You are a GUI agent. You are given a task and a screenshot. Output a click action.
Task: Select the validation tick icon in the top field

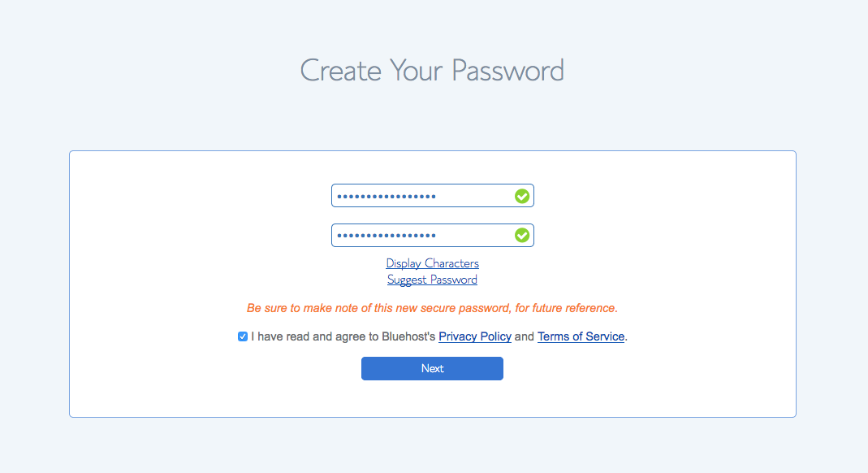point(522,195)
